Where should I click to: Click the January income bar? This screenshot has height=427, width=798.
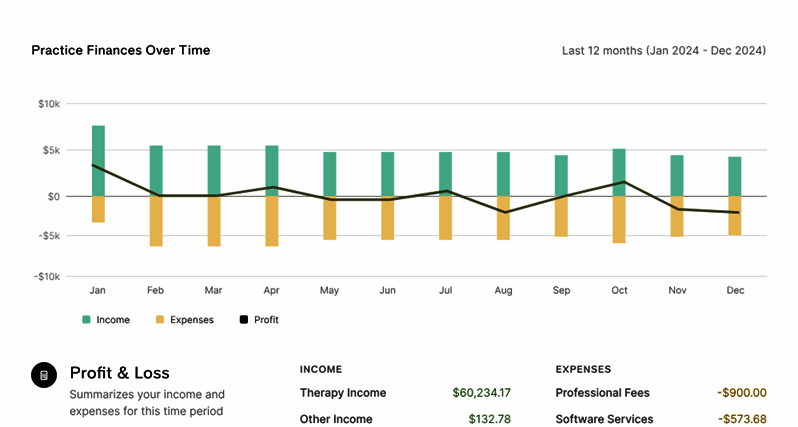(98, 160)
